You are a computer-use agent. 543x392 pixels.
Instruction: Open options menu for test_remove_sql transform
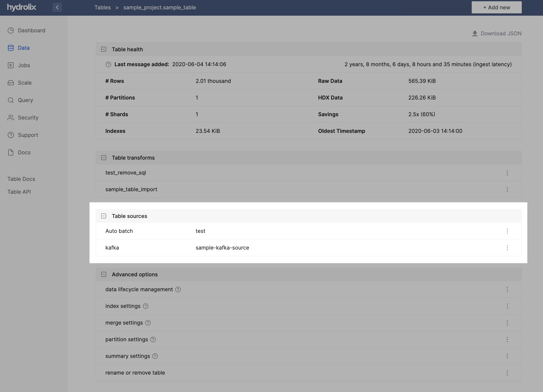click(507, 173)
